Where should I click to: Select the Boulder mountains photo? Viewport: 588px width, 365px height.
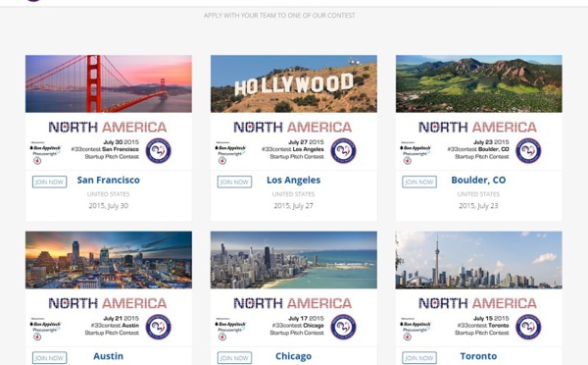[478, 83]
